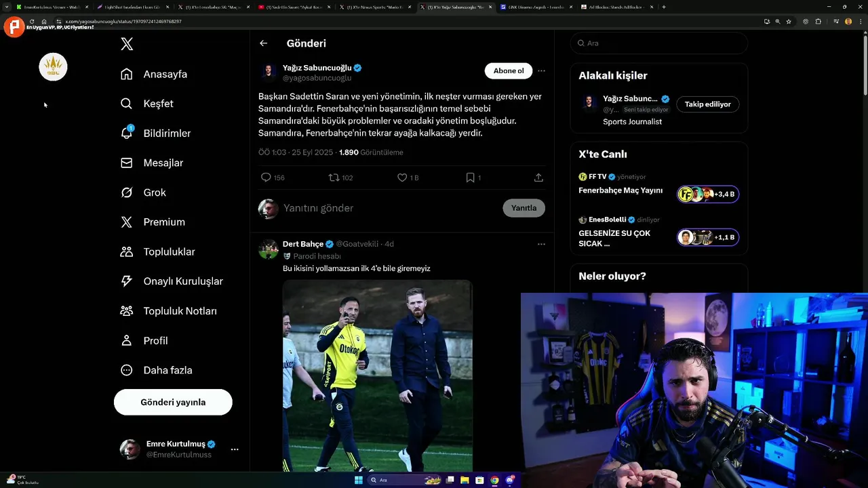The width and height of the screenshot is (868, 488).
Task: Go back with Gönderi arrow
Action: pyautogui.click(x=264, y=43)
